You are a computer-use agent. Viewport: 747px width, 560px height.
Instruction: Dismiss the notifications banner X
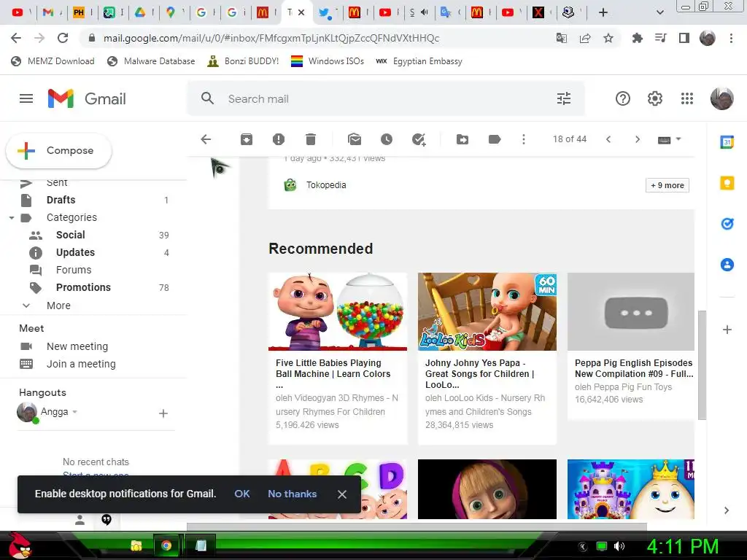coord(342,494)
